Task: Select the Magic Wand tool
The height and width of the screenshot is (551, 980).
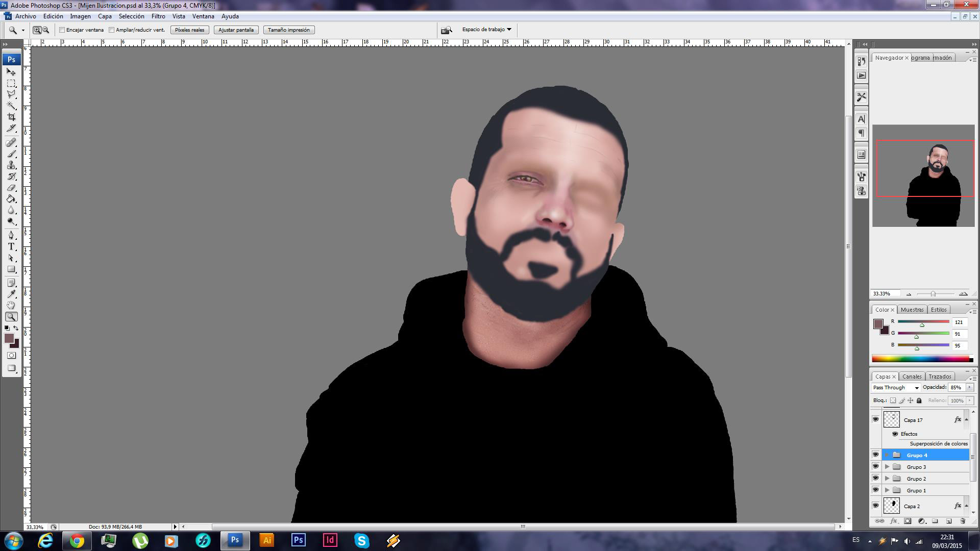Action: click(11, 106)
